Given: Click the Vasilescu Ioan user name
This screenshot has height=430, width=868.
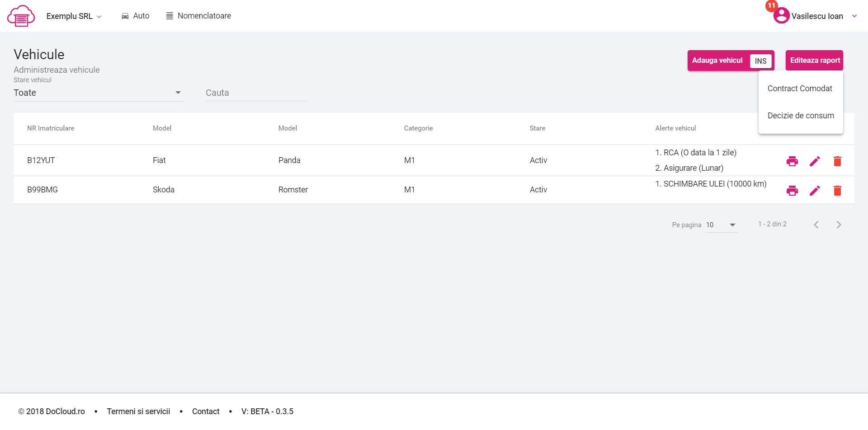Looking at the screenshot, I should [817, 16].
